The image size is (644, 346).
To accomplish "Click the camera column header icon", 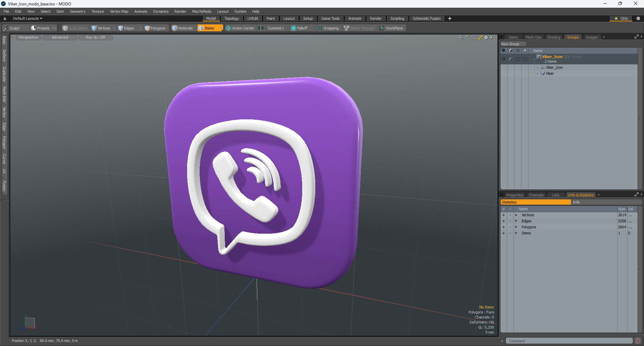I will pyautogui.click(x=511, y=51).
